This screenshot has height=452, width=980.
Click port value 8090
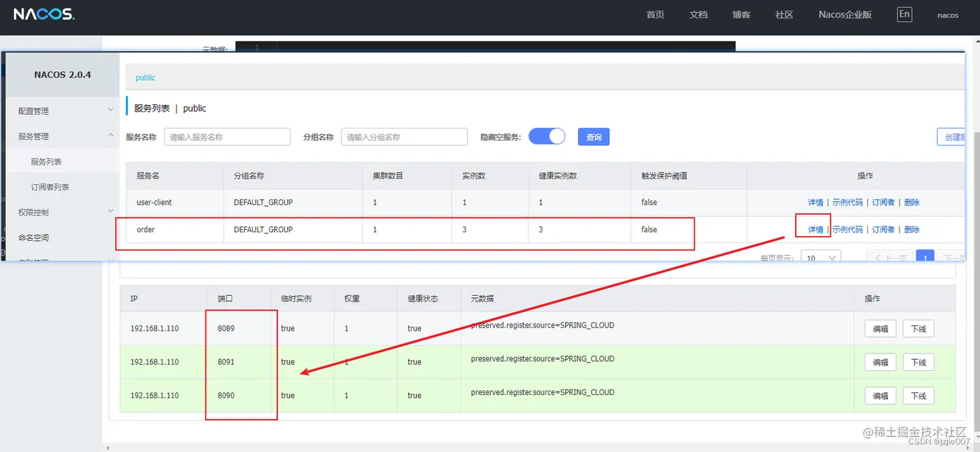click(226, 396)
